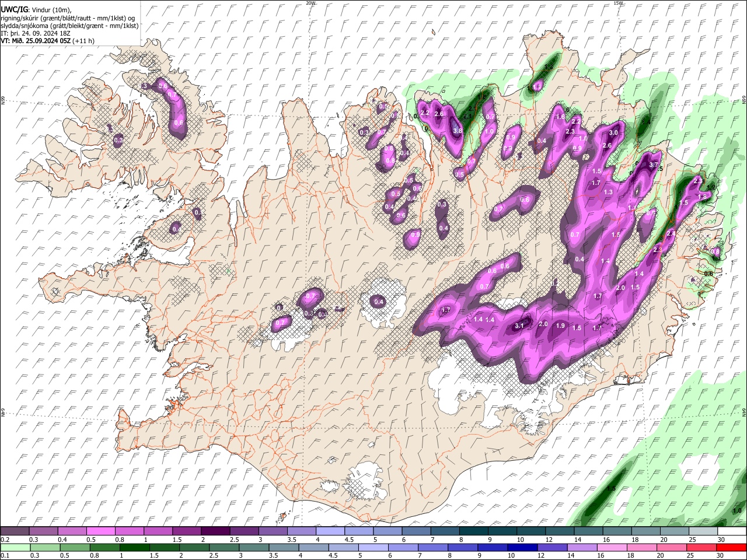Select the slydda/snjókoma legend description line
The width and height of the screenshot is (747, 560).
point(69,25)
